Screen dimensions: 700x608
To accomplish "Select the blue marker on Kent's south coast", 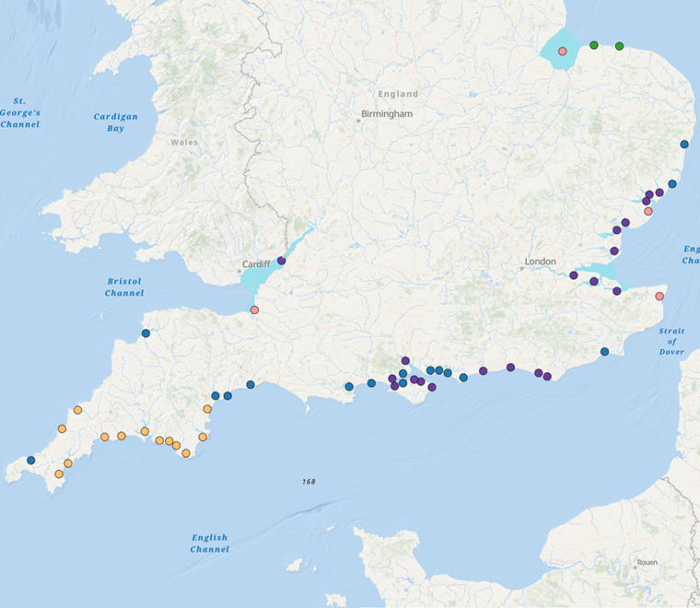I will pyautogui.click(x=604, y=351).
